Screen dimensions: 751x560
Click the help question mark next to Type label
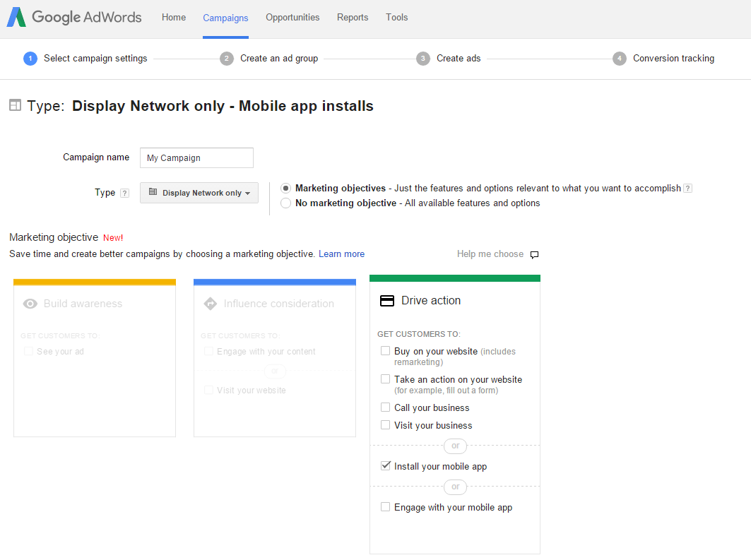pos(124,193)
